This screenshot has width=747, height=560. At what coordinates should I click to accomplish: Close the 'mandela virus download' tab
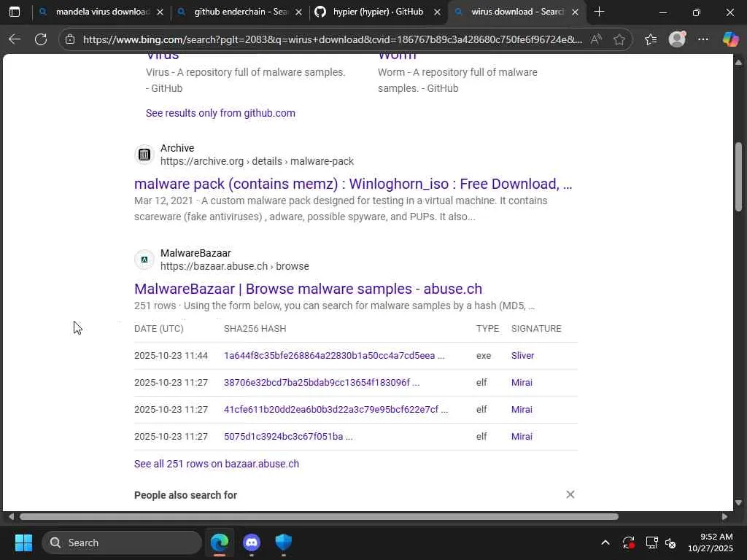pyautogui.click(x=160, y=12)
